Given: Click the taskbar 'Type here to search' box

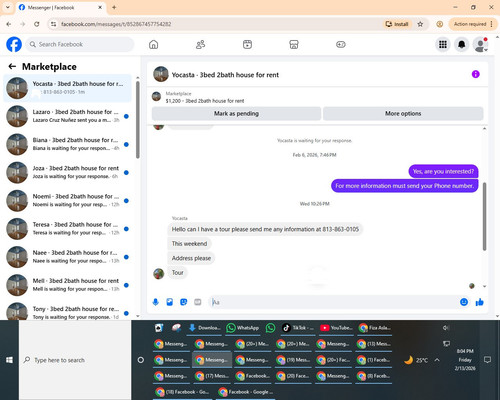Looking at the screenshot, I should 75,360.
